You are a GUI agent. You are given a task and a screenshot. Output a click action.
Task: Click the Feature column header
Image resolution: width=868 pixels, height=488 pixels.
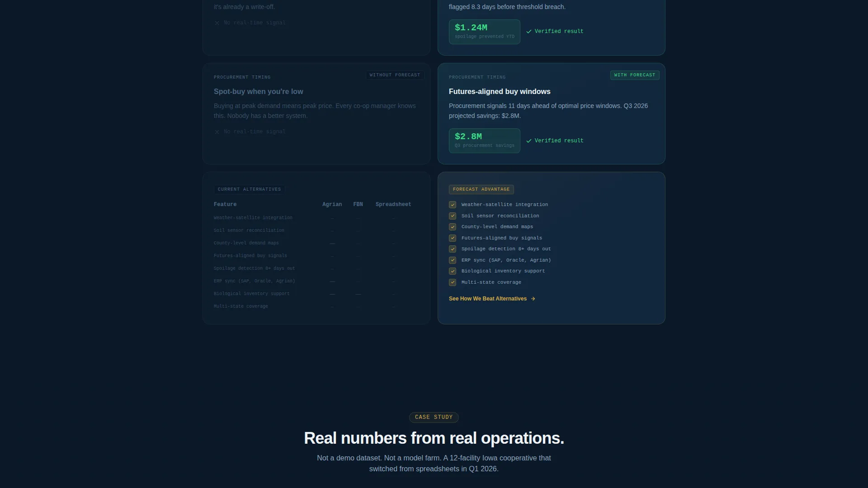tap(225, 205)
